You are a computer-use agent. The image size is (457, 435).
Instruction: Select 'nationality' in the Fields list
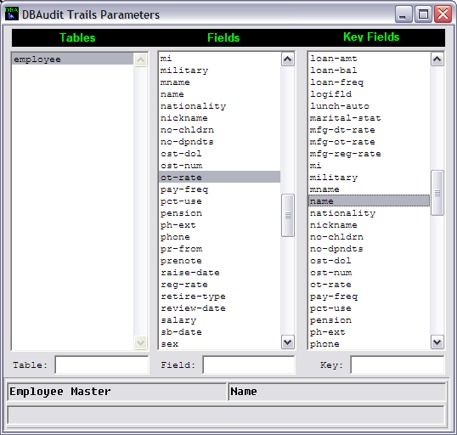click(220, 106)
